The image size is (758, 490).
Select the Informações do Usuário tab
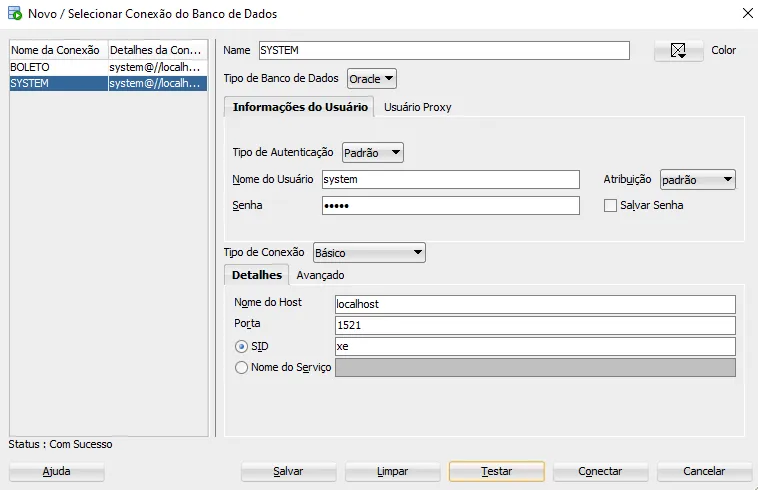300,107
